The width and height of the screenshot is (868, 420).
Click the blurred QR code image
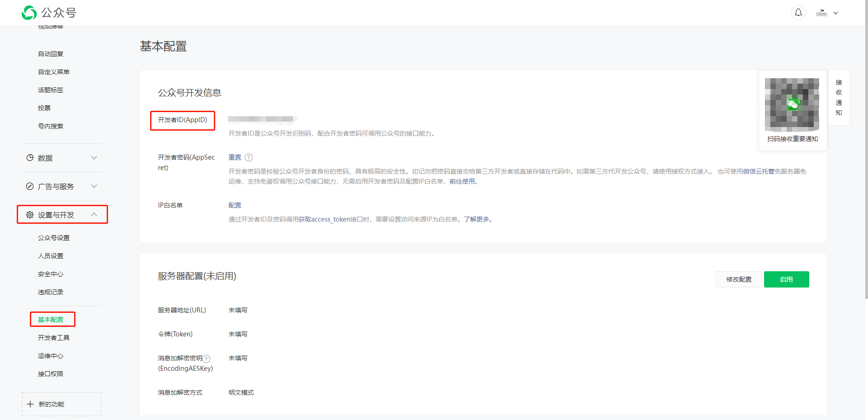pos(792,104)
